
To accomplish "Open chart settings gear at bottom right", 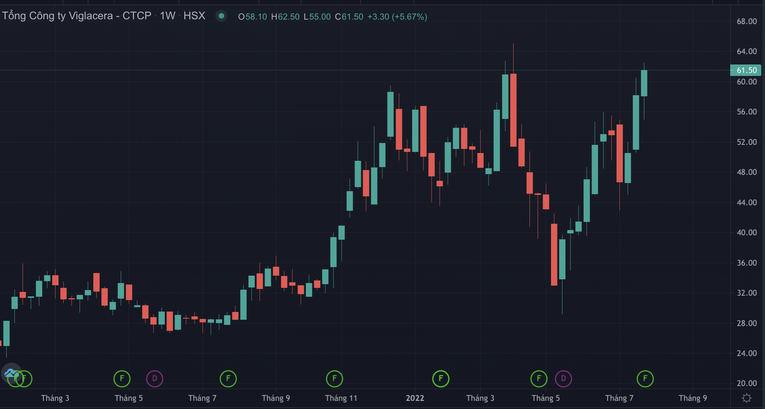I will click(x=745, y=398).
